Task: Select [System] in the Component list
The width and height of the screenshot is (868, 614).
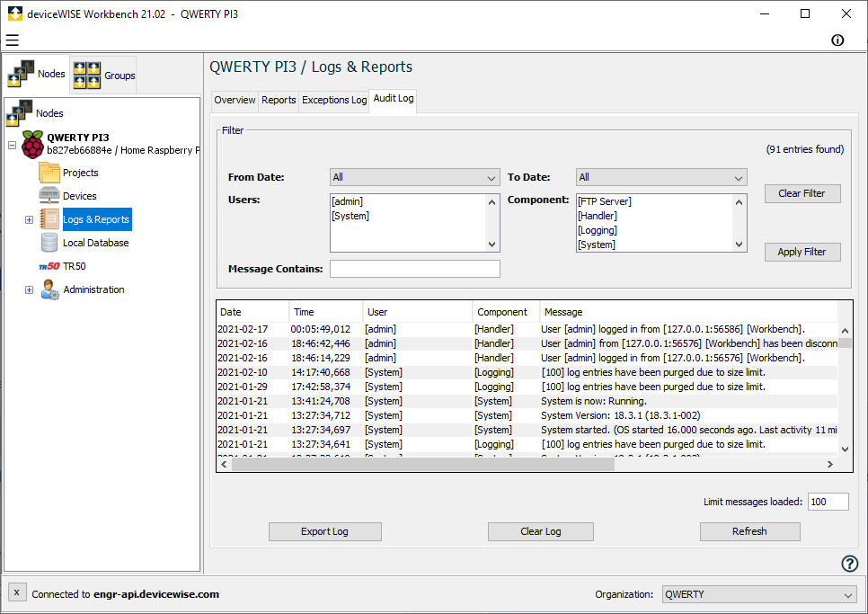Action: click(654, 245)
